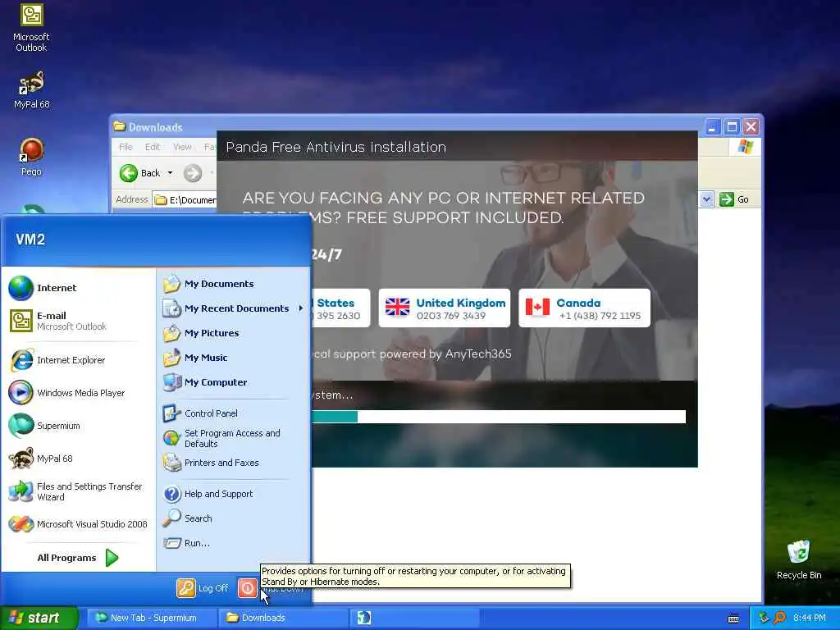Launch MyPal 68 from the Start menu
This screenshot has width=840, height=630.
point(78,459)
